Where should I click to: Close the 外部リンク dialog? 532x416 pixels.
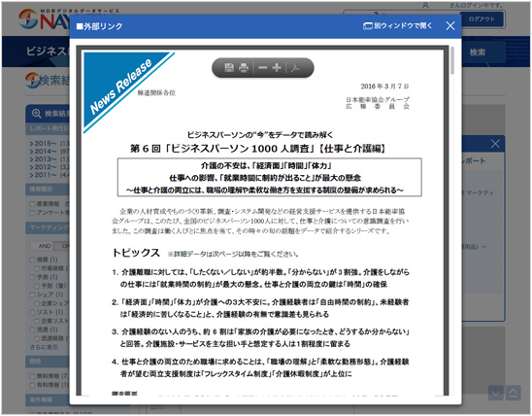pyautogui.click(x=450, y=26)
